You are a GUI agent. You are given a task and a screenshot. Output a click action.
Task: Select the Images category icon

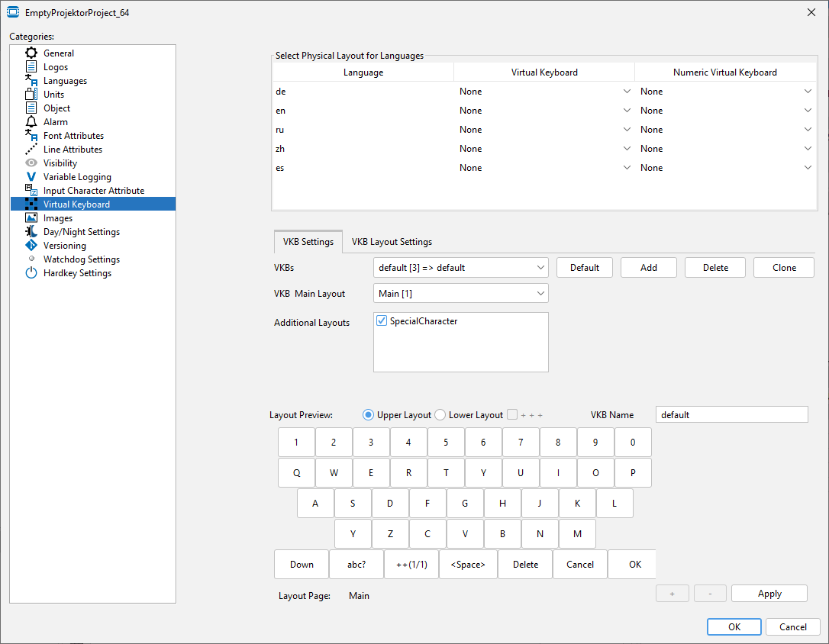(x=31, y=218)
